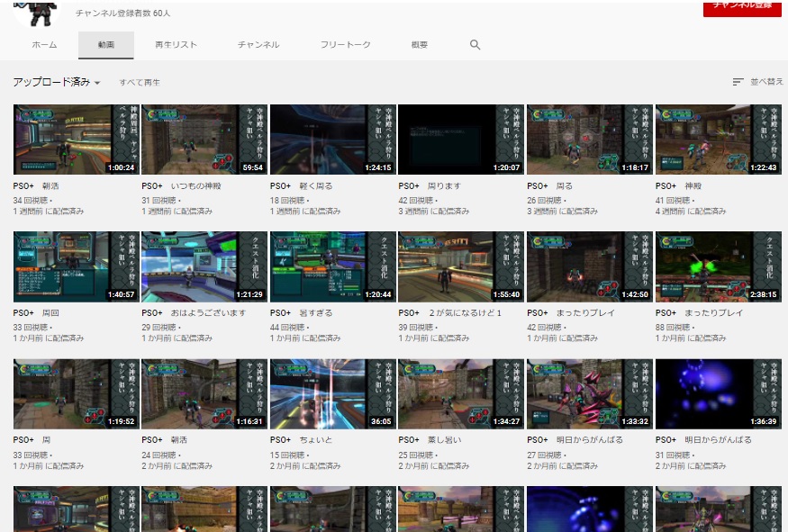Play the 59:54 video thumbnail
Image resolution: width=788 pixels, height=532 pixels.
[x=204, y=140]
